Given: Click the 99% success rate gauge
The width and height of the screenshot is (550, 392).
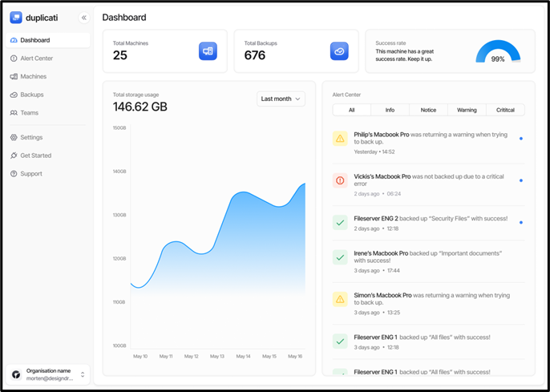Looking at the screenshot, I should point(498,52).
